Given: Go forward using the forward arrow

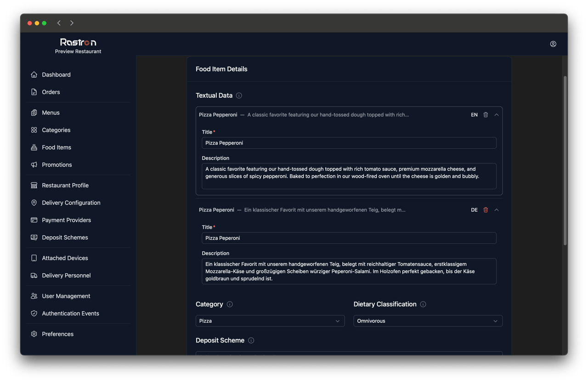Looking at the screenshot, I should 72,23.
